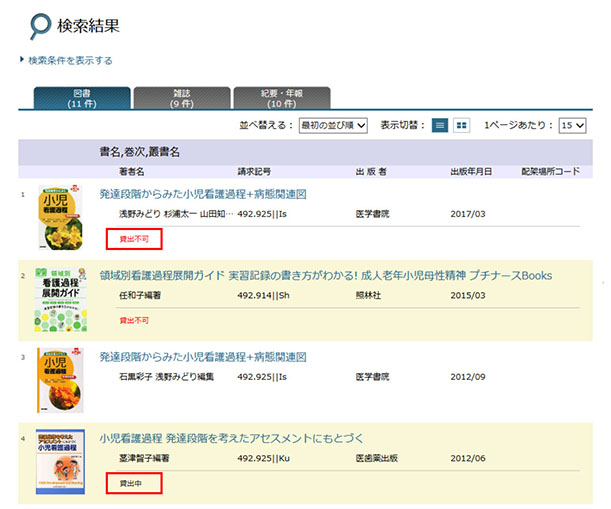This screenshot has width=611, height=509.
Task: Click 貸出中 status on the fourth result
Action: click(x=132, y=483)
